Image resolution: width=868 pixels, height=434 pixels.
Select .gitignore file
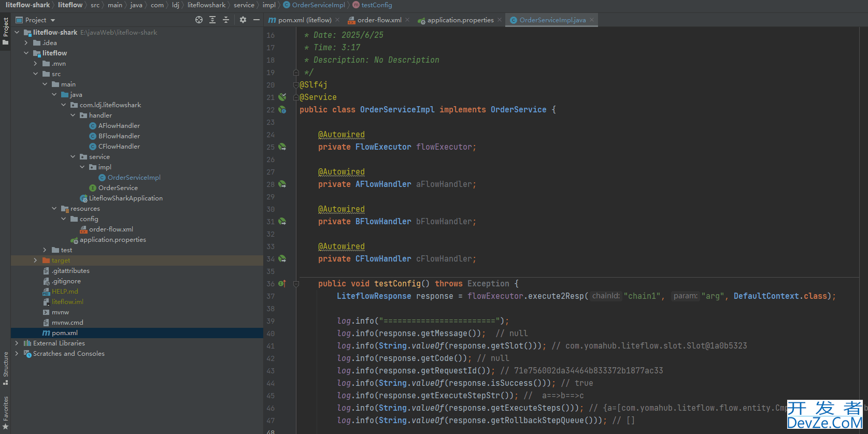66,281
